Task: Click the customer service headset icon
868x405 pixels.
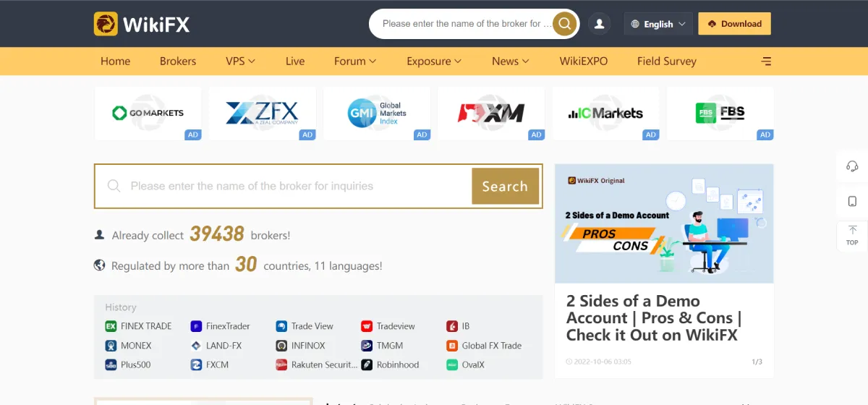Action: pos(852,166)
